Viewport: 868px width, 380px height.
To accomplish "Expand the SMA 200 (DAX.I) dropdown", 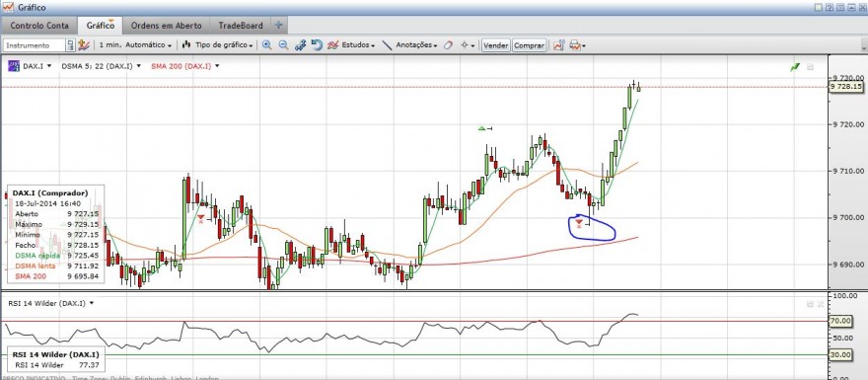I will (217, 66).
